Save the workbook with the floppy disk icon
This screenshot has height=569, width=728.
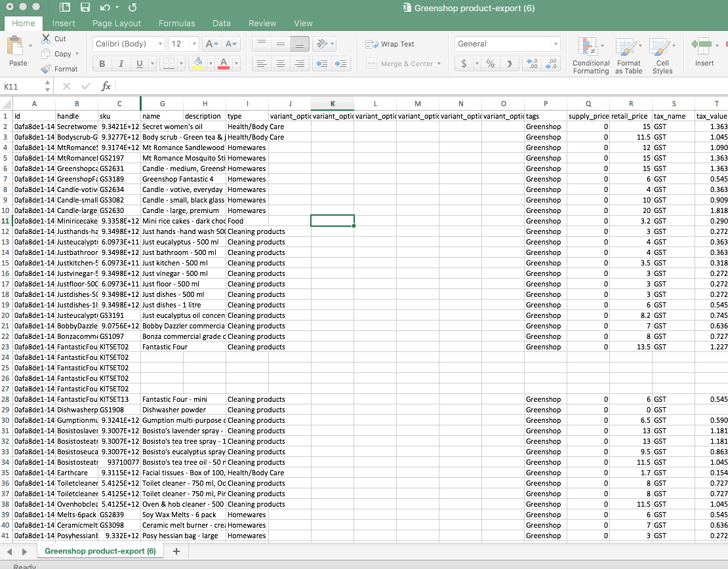tap(85, 7)
